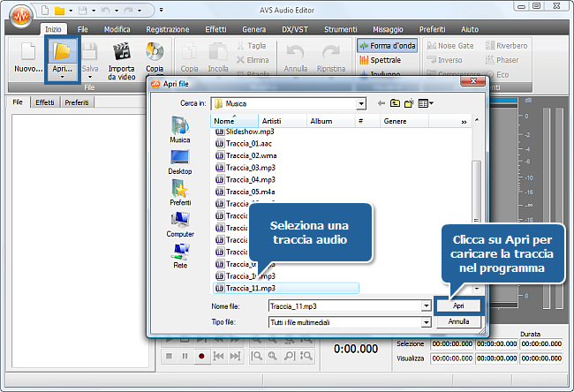Screen dimensions: 574x392
Task: Click the Rete network icon
Action: tap(179, 255)
